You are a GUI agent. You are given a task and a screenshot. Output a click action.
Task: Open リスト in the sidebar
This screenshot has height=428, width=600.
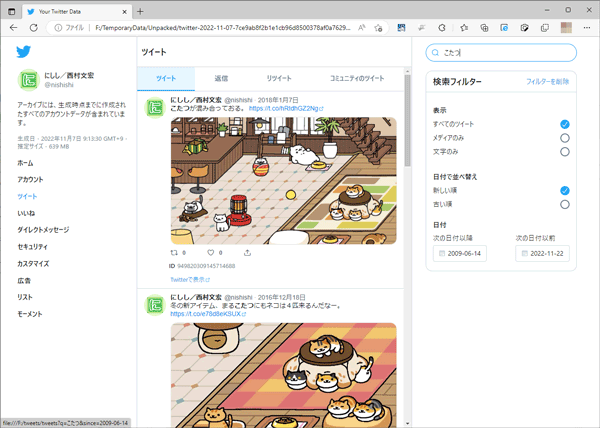click(25, 297)
